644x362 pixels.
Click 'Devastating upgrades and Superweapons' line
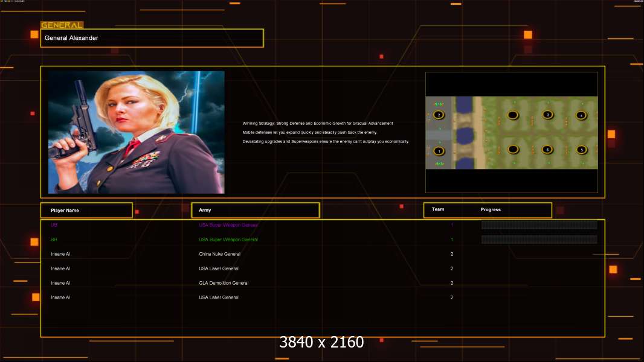326,141
